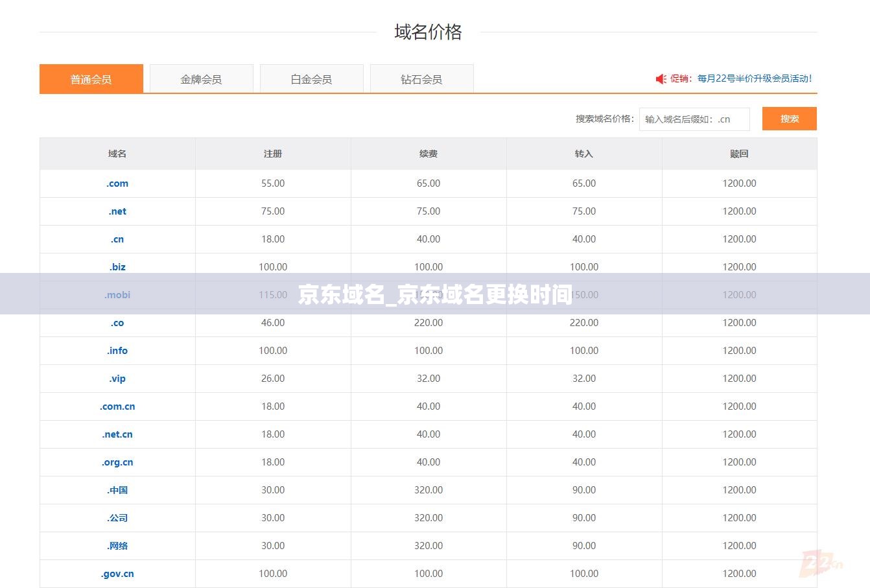Select the .co renewal price 220.00
870x588 pixels.
click(429, 323)
